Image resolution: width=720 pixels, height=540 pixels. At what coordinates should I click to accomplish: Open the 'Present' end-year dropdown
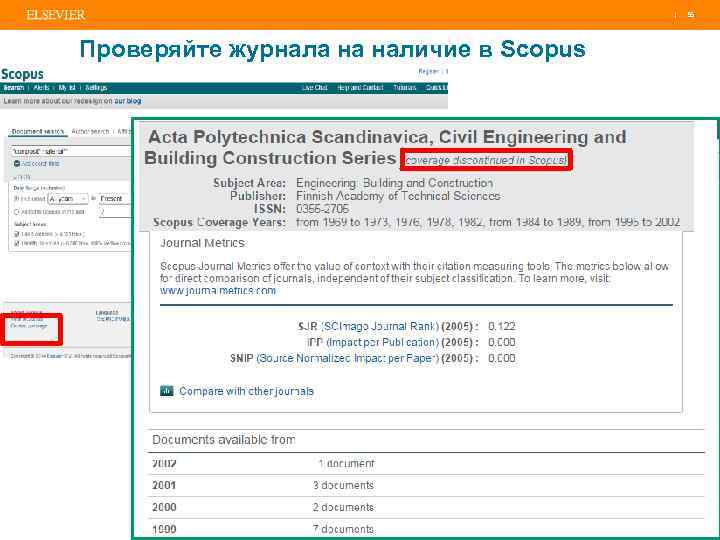point(115,199)
